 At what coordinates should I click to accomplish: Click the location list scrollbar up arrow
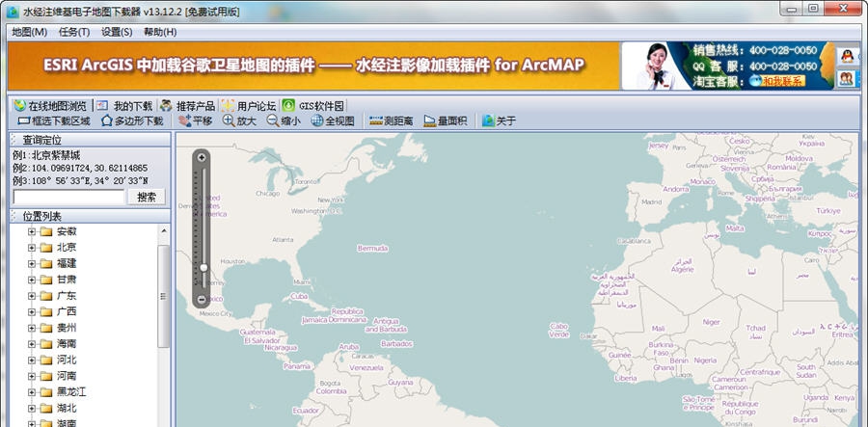(x=163, y=230)
